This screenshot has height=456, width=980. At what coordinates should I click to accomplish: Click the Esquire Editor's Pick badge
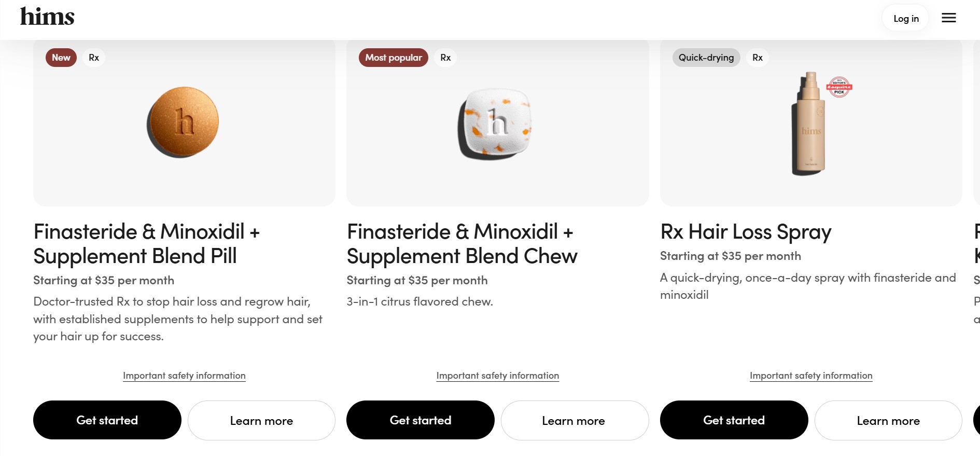pyautogui.click(x=839, y=87)
